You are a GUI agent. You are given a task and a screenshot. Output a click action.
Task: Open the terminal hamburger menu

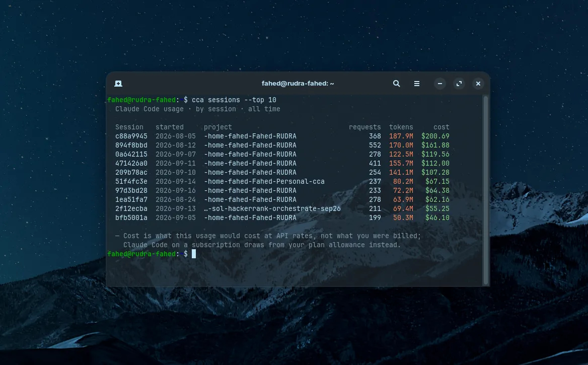(417, 84)
